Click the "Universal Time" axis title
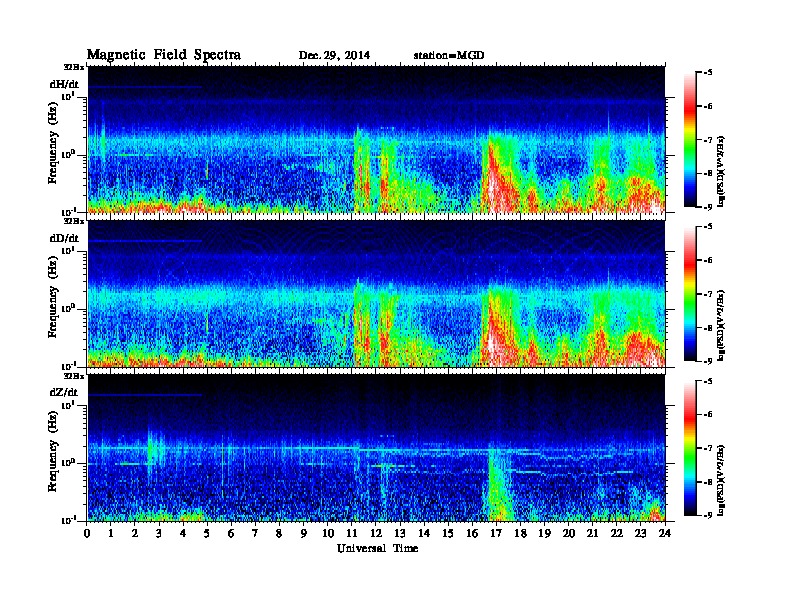The height and width of the screenshot is (612, 792). pyautogui.click(x=377, y=548)
